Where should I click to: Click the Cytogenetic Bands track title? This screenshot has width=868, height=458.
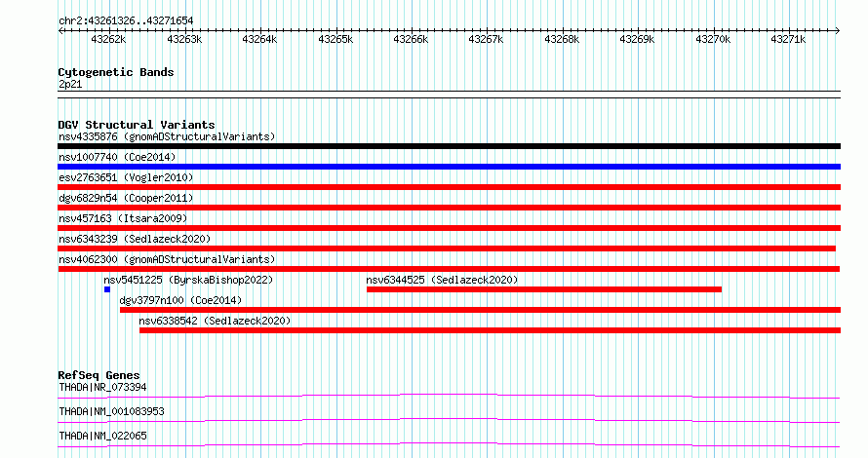pos(116,72)
